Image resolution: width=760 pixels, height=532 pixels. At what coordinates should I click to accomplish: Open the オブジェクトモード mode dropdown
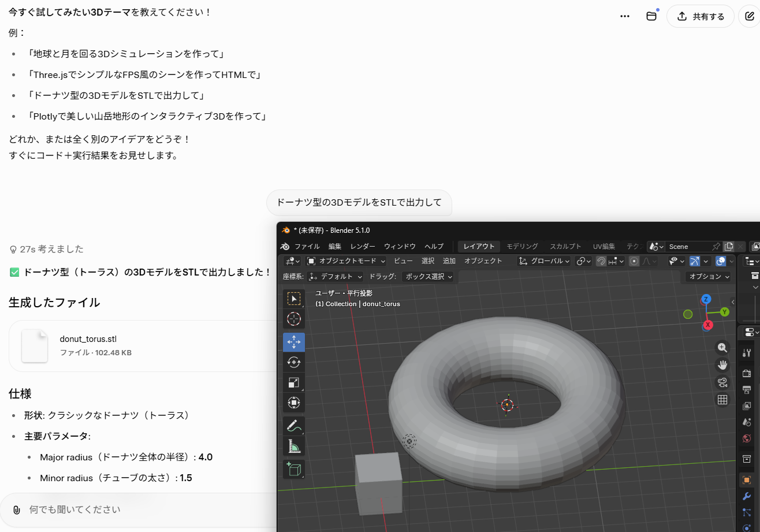point(345,261)
